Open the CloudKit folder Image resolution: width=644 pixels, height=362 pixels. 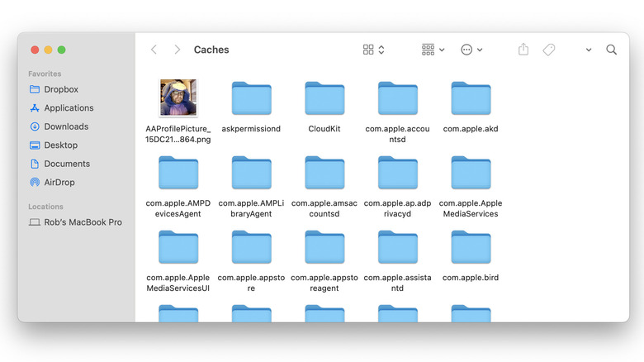click(324, 99)
